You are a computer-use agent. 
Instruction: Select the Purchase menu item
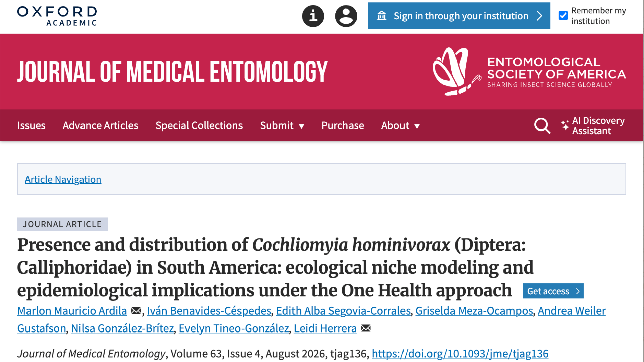click(342, 125)
